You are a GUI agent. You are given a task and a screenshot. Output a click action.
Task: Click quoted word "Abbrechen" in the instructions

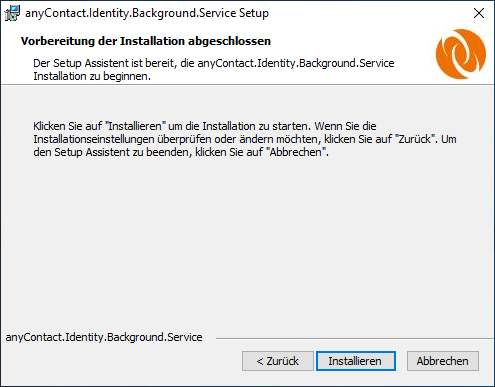tap(296, 152)
